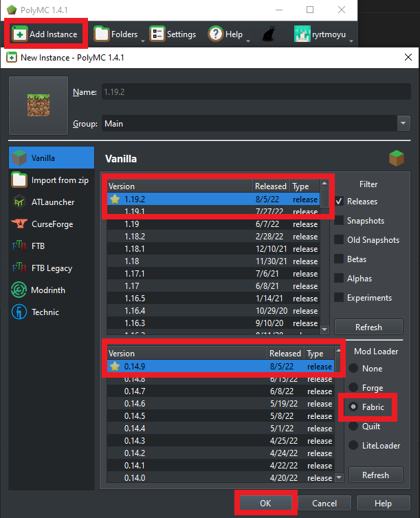Expand the Help toolbar dropdown arrow
This screenshot has height=518, width=420.
[248, 41]
